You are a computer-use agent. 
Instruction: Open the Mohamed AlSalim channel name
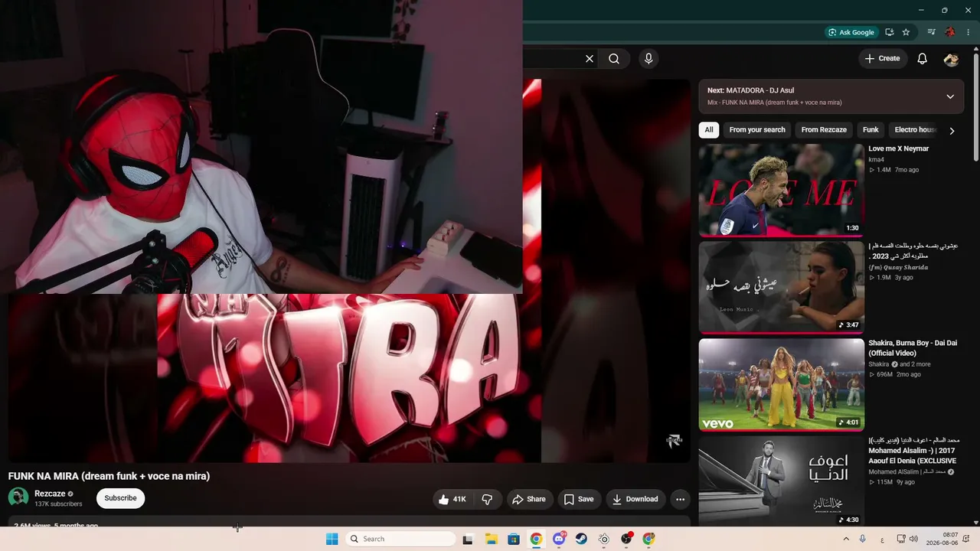coord(907,472)
